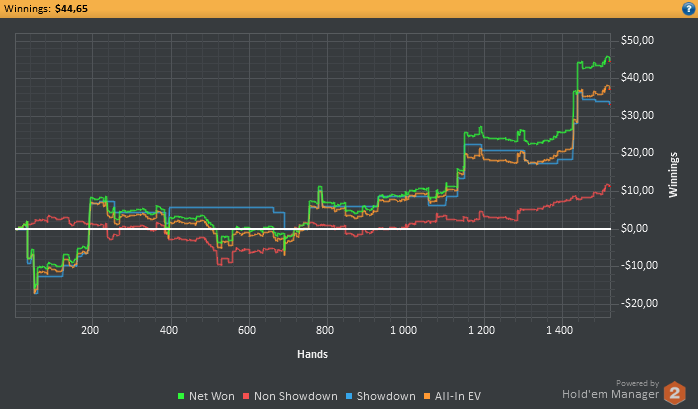
Task: Click the $40,00 y-axis label
Action: tap(637, 77)
